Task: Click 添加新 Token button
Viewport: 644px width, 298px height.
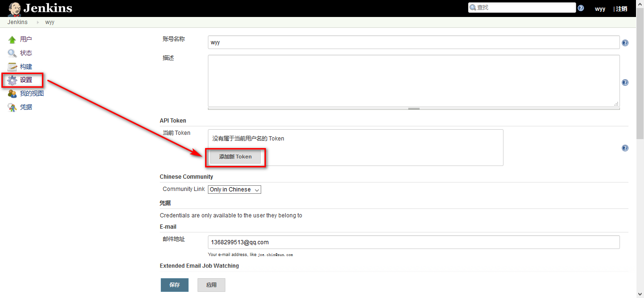Action: coord(235,157)
